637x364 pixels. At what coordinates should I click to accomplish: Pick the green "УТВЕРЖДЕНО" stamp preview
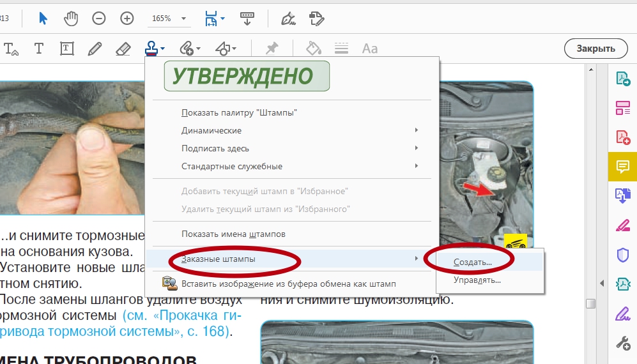coord(247,76)
